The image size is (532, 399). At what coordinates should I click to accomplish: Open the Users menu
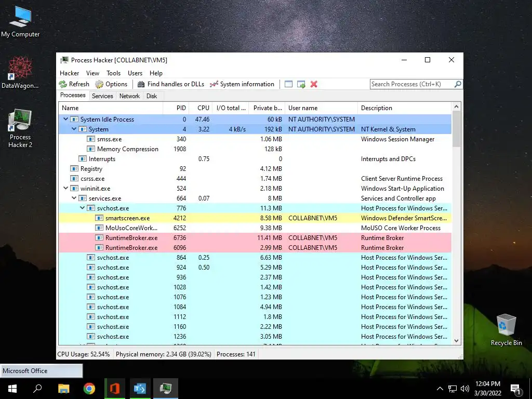tap(135, 73)
